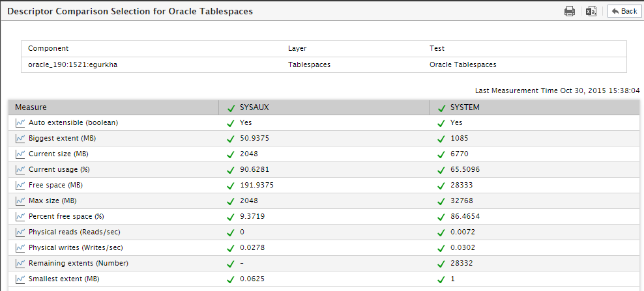Open the graph icon for Physical reads

coord(20,232)
